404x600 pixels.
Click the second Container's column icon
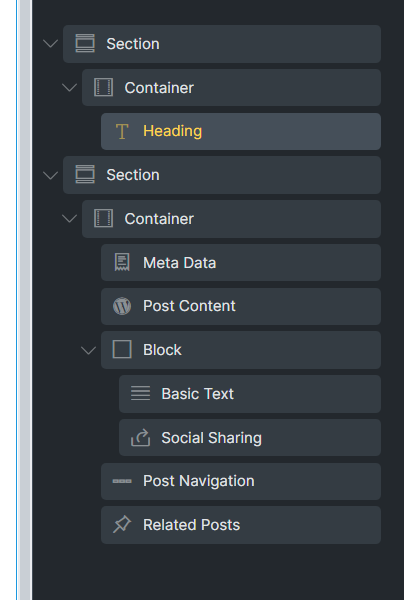coord(103,218)
